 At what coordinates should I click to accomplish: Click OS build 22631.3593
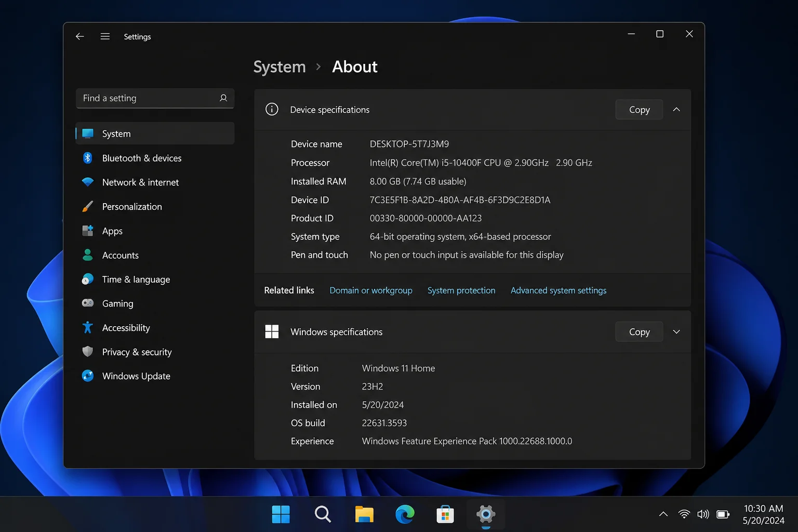coord(384,423)
